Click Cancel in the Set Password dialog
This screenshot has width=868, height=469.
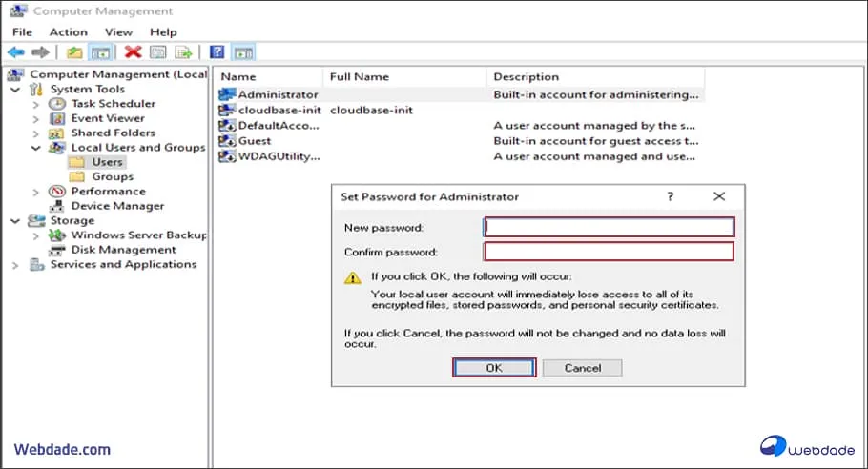click(582, 368)
